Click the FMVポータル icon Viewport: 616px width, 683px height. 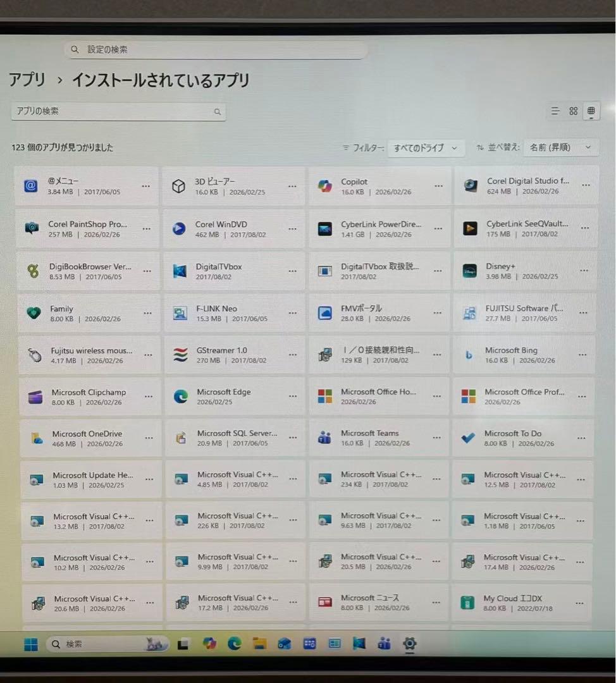(325, 313)
